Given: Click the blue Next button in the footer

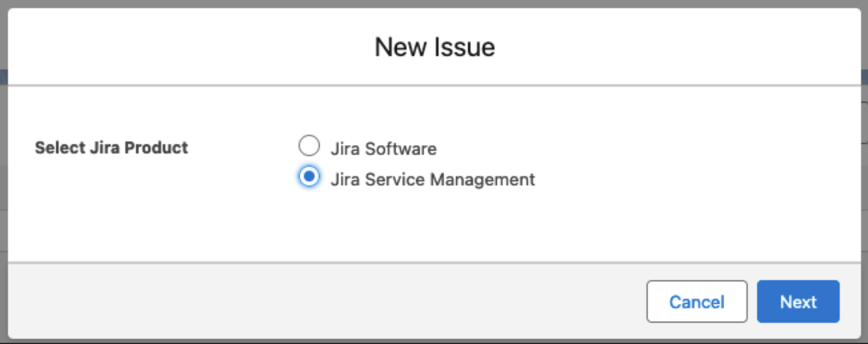Looking at the screenshot, I should (798, 301).
